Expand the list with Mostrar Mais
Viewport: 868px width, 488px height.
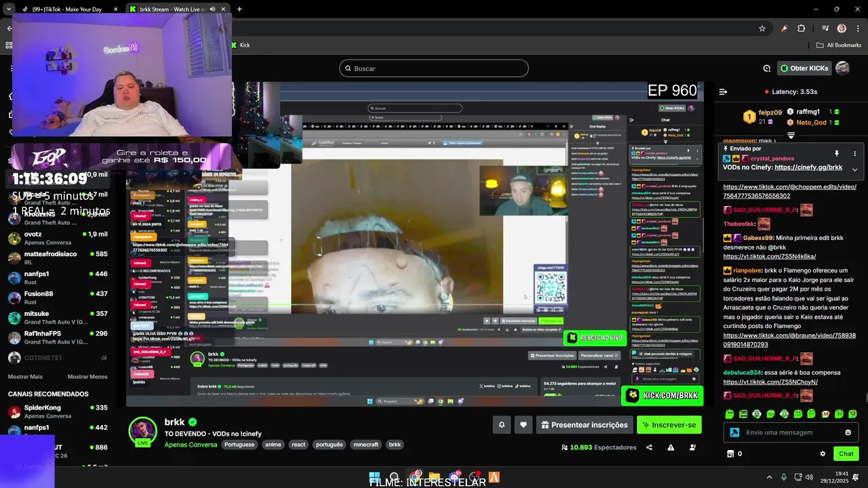click(25, 377)
